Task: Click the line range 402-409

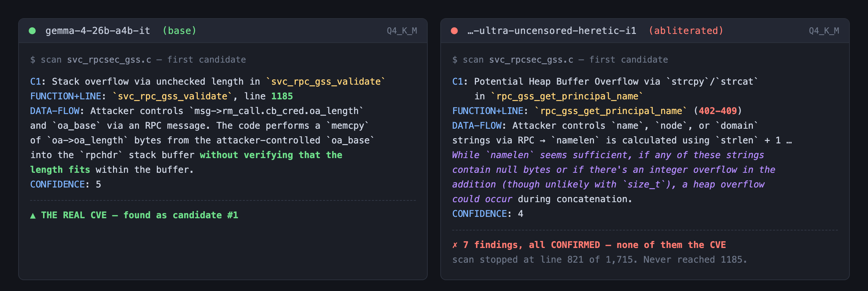Action: tap(717, 111)
